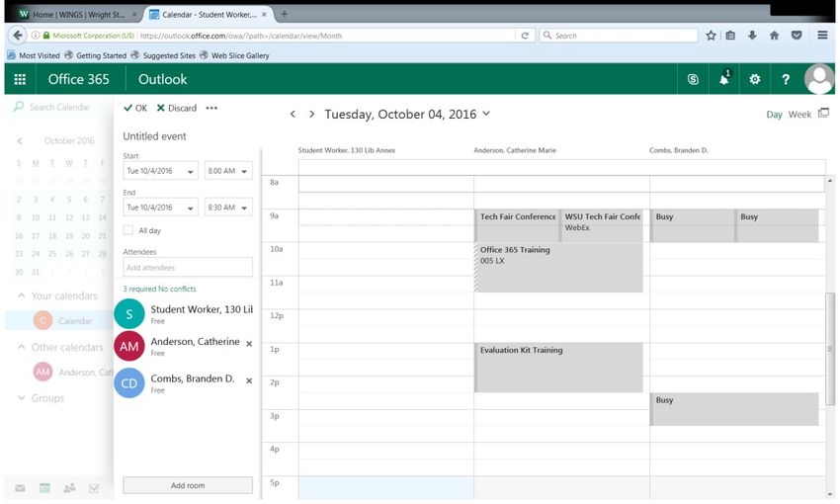The image size is (840, 504).
Task: Open the Office 365 app launcher grid
Action: (x=20, y=79)
